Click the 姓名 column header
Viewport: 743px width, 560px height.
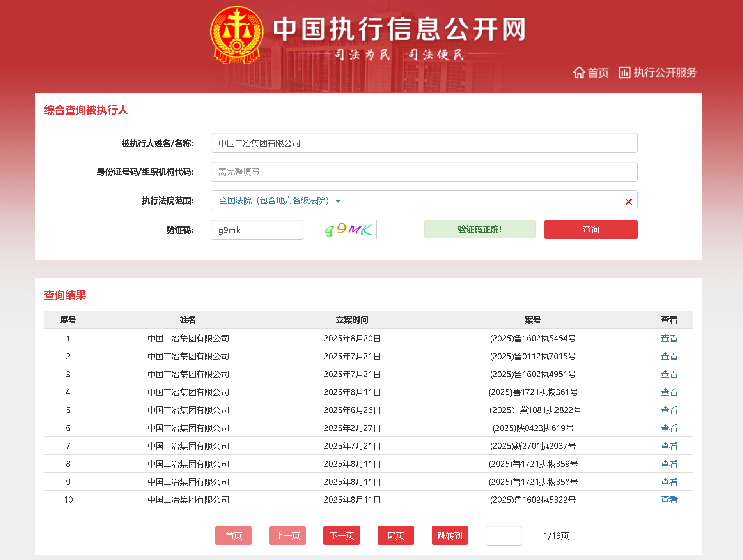(188, 320)
